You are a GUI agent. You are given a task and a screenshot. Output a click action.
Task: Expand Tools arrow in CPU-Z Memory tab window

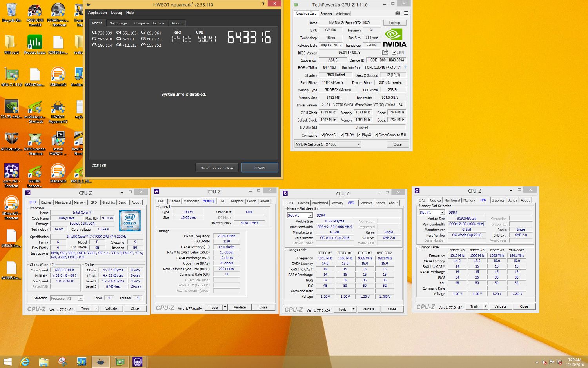225,307
